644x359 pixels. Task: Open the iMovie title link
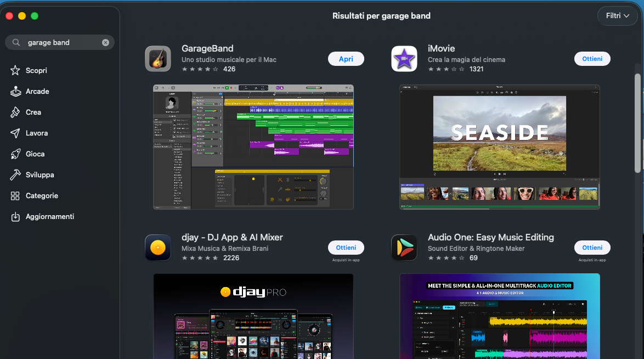click(441, 48)
